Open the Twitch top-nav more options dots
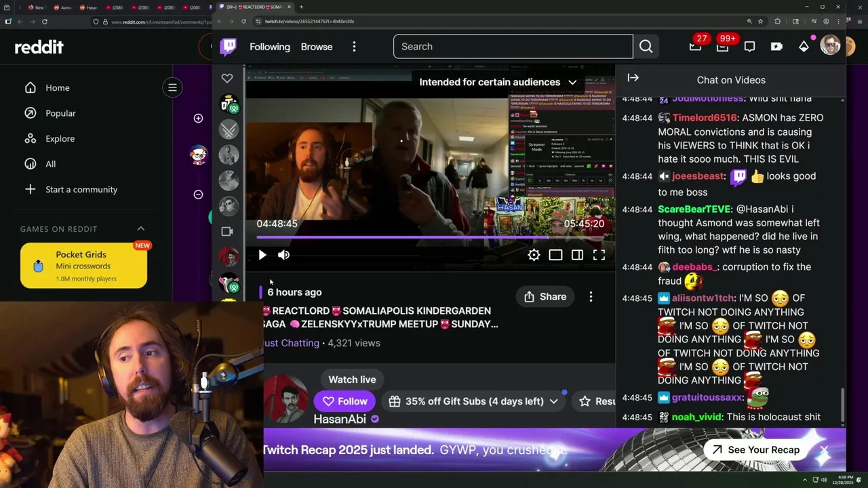 tap(354, 47)
